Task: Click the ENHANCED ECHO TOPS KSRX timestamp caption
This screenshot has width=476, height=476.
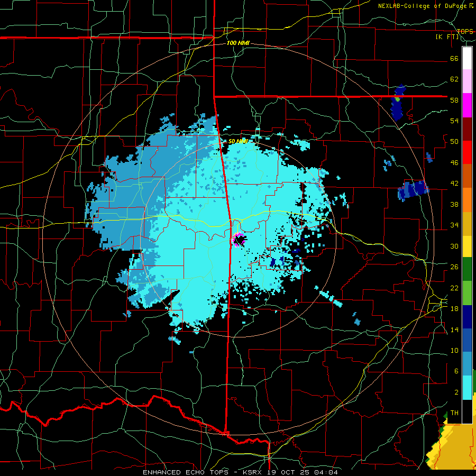Action: (x=240, y=472)
